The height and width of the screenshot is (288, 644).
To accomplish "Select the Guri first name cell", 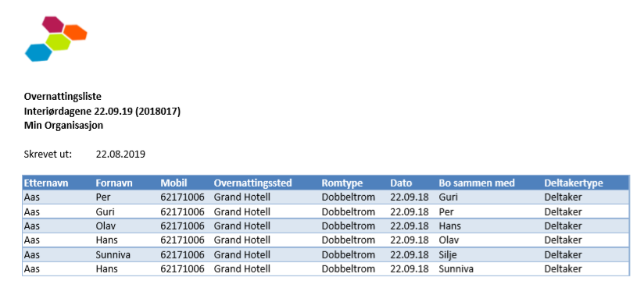I will [x=106, y=212].
